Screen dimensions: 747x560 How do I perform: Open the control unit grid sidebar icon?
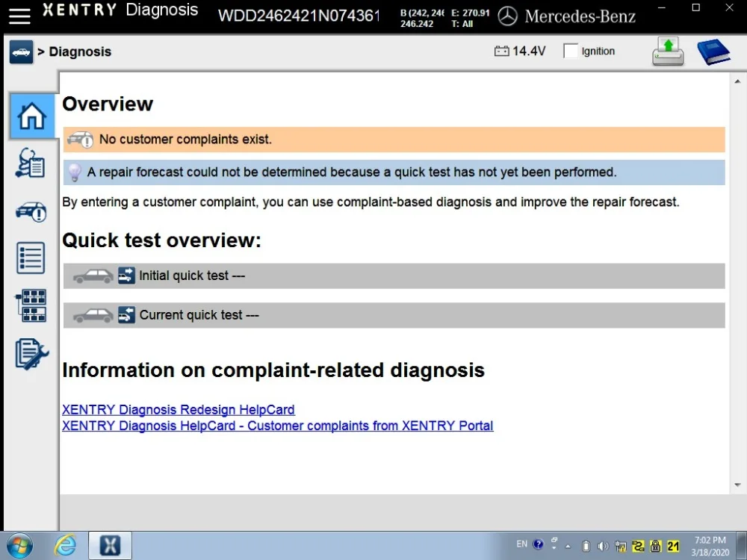(x=31, y=305)
